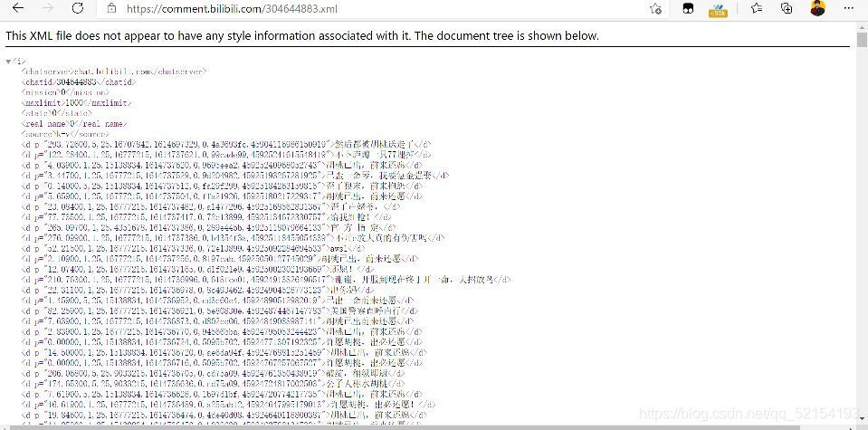Open the Collections icon

[x=787, y=8]
